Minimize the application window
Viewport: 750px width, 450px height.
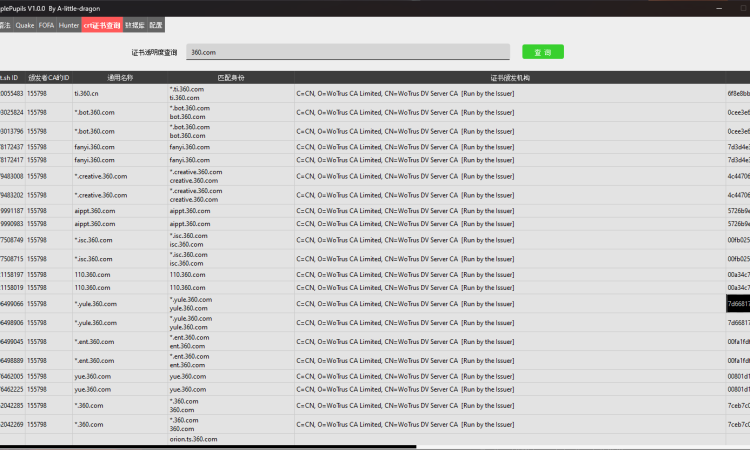[719, 8]
